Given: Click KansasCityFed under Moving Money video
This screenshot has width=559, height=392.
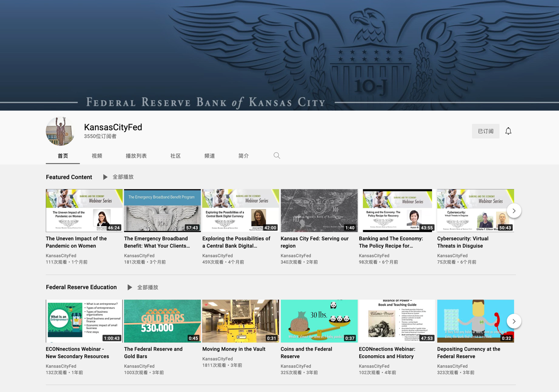Looking at the screenshot, I should pyautogui.click(x=217, y=359).
